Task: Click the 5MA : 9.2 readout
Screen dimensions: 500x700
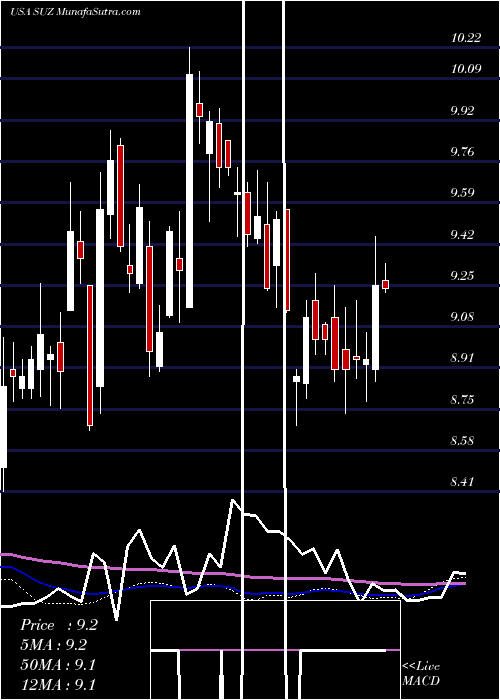Action: tap(54, 645)
